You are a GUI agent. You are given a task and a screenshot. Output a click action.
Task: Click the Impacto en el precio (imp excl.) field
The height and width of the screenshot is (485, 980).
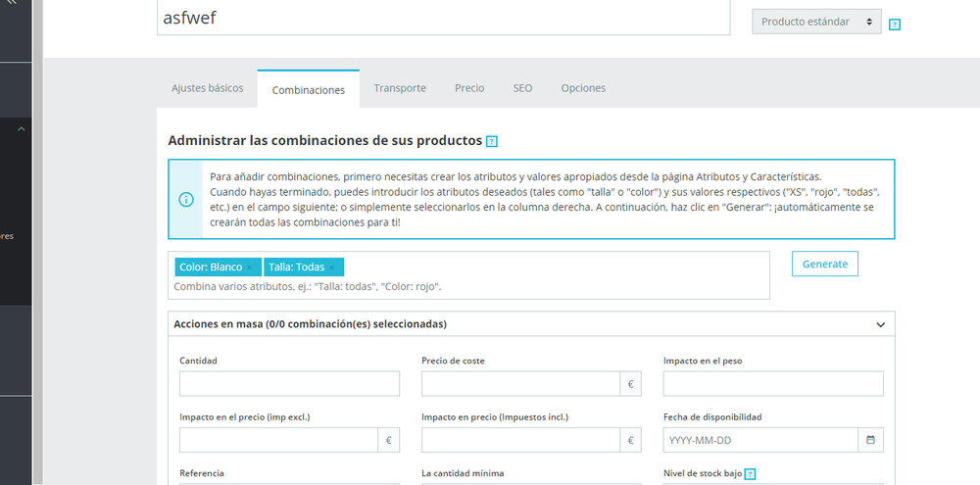tap(278, 440)
